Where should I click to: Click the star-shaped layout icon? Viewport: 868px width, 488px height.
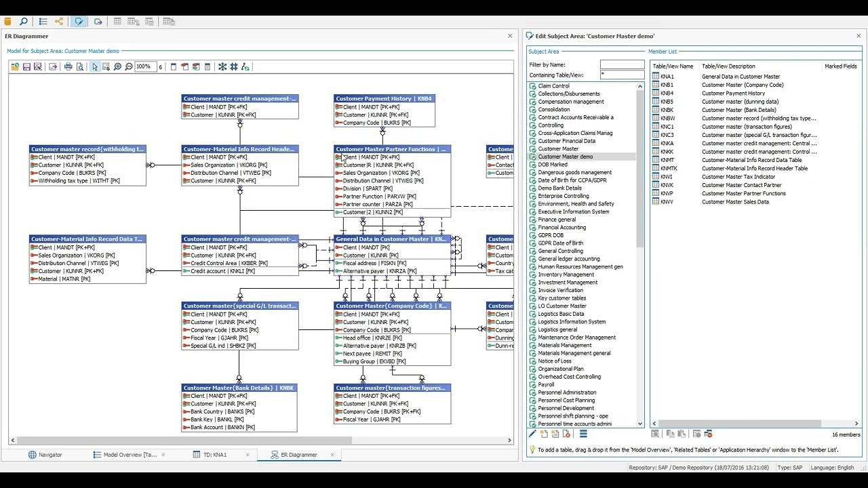coord(222,67)
